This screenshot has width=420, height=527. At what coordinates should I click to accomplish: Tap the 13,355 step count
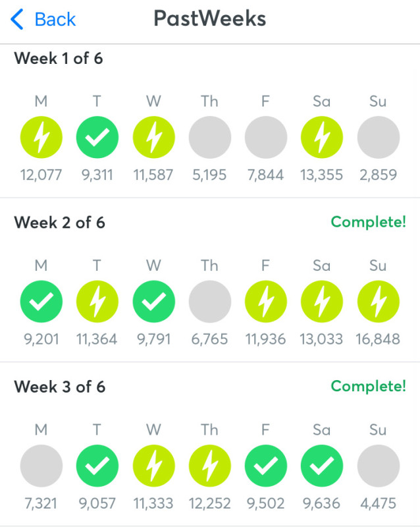(x=322, y=175)
